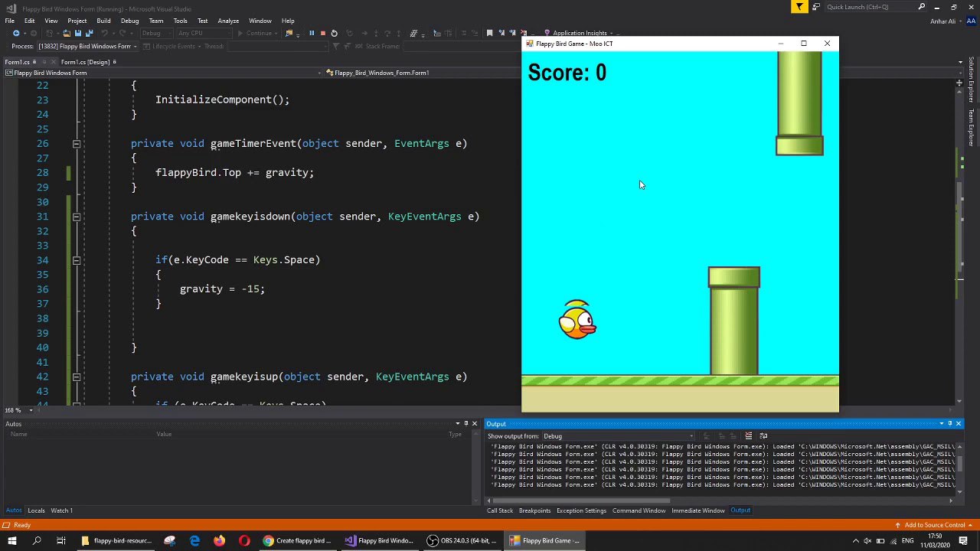Switch to the Call Stack tab
The height and width of the screenshot is (551, 980).
(x=500, y=510)
